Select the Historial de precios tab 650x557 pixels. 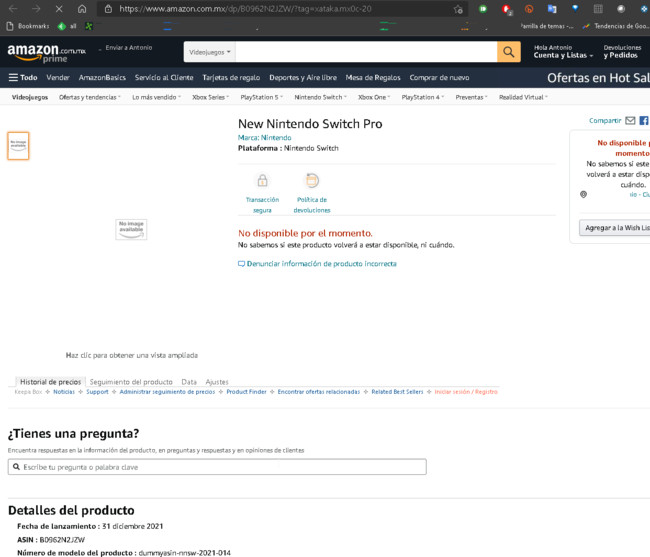coord(51,382)
